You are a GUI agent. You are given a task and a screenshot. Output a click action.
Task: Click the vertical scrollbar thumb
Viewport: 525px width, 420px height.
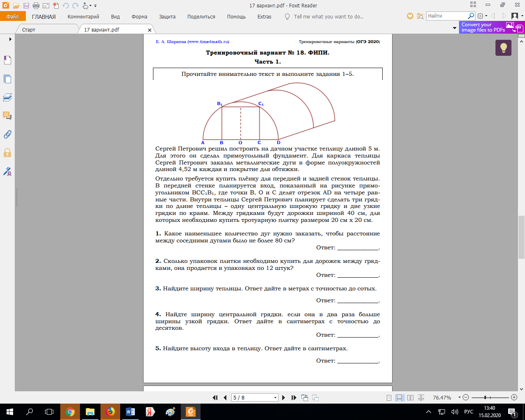[521, 237]
